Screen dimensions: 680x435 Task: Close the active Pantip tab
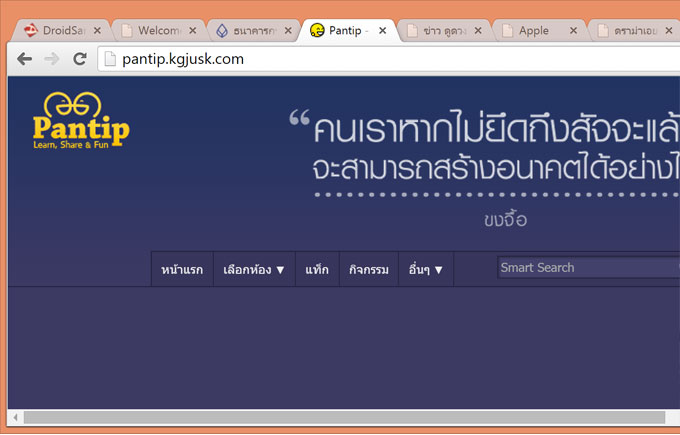click(382, 31)
